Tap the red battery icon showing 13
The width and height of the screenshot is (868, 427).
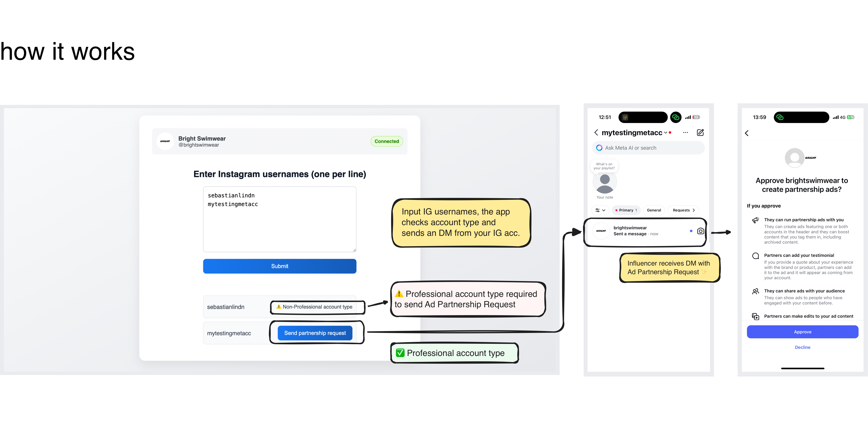point(696,117)
